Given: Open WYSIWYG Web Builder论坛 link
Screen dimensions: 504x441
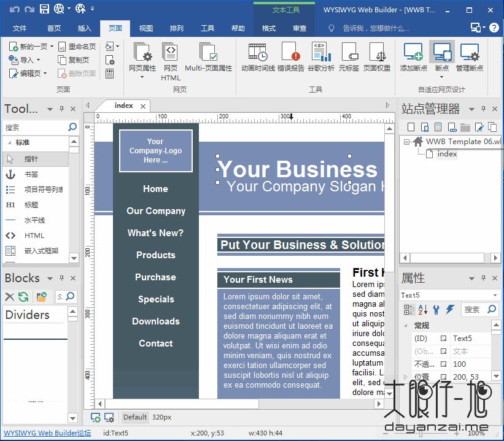Looking at the screenshot, I should (47, 433).
